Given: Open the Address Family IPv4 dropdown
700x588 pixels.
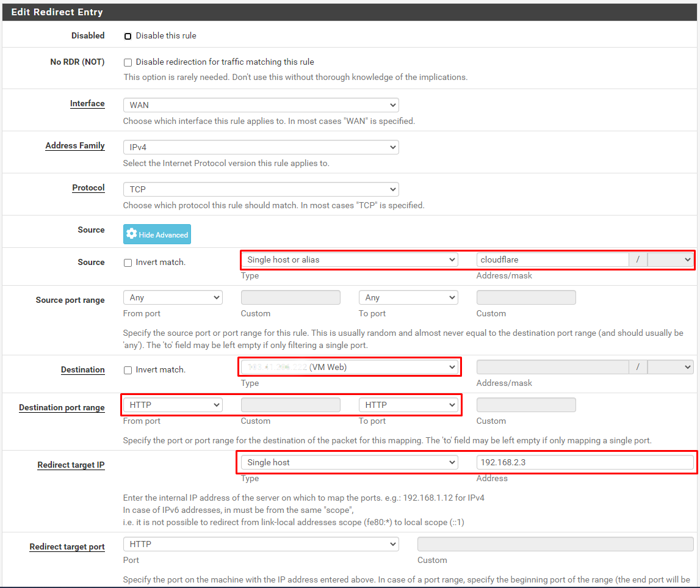Looking at the screenshot, I should pyautogui.click(x=261, y=147).
